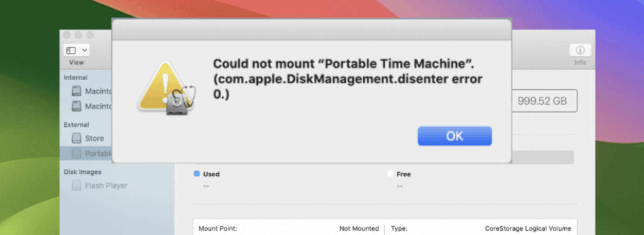Click OK in the mount error dialog

pyautogui.click(x=454, y=136)
